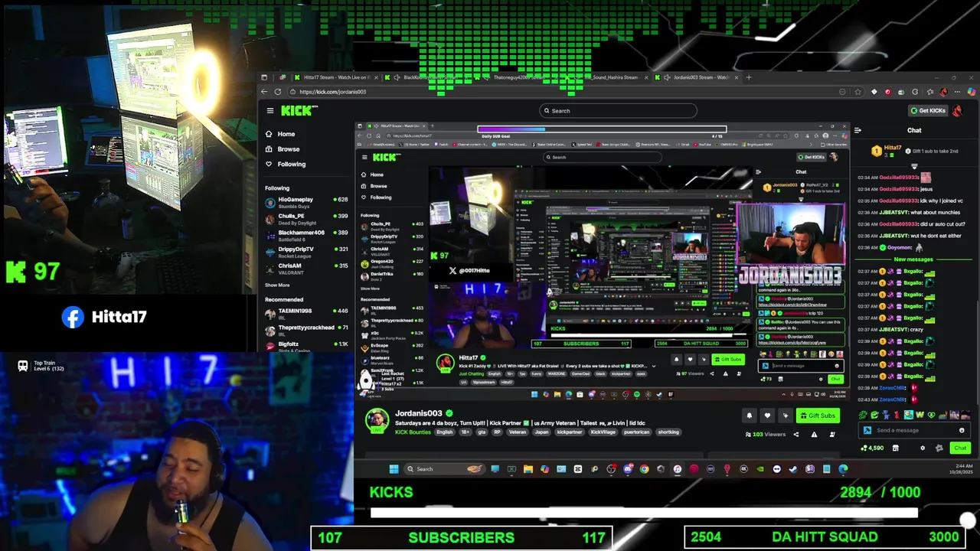Image resolution: width=980 pixels, height=551 pixels.
Task: Open Chulls_PE channel in Following list
Action: tap(306, 219)
